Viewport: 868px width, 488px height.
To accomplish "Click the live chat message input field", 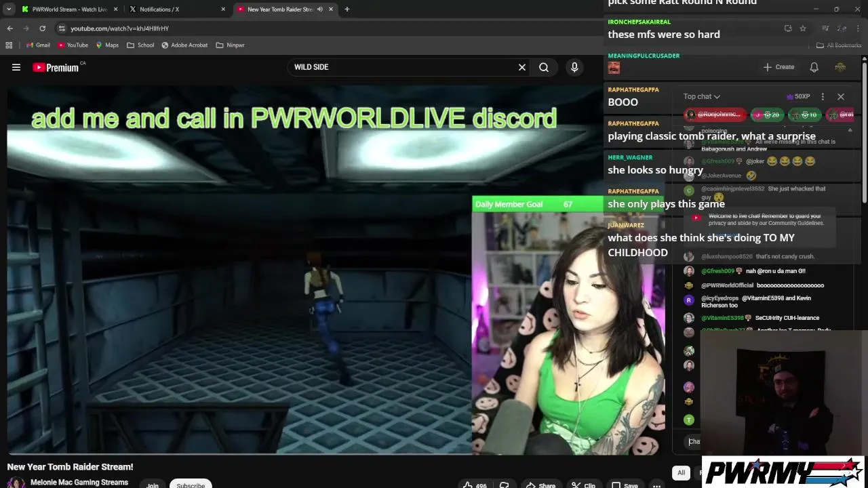I will (694, 441).
